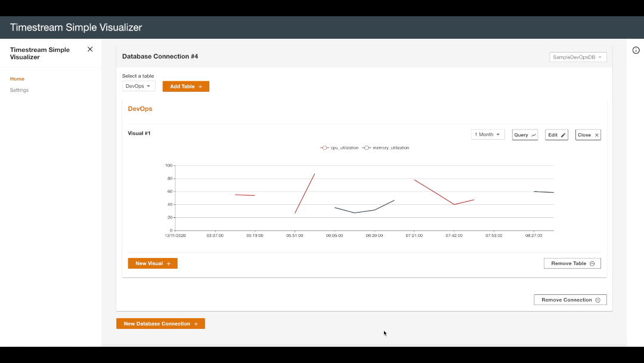This screenshot has height=363, width=644.
Task: Click the 06:05:00 x-axis label
Action: (x=335, y=236)
